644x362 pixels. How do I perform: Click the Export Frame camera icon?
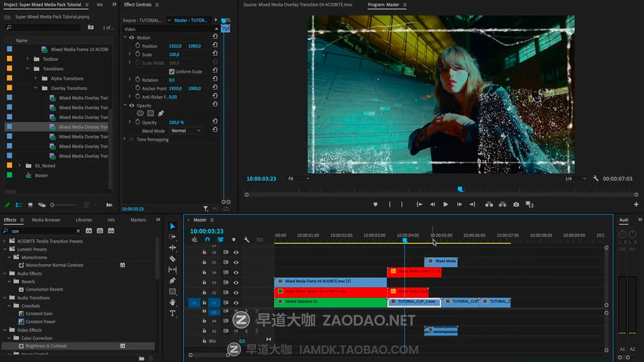tap(516, 204)
